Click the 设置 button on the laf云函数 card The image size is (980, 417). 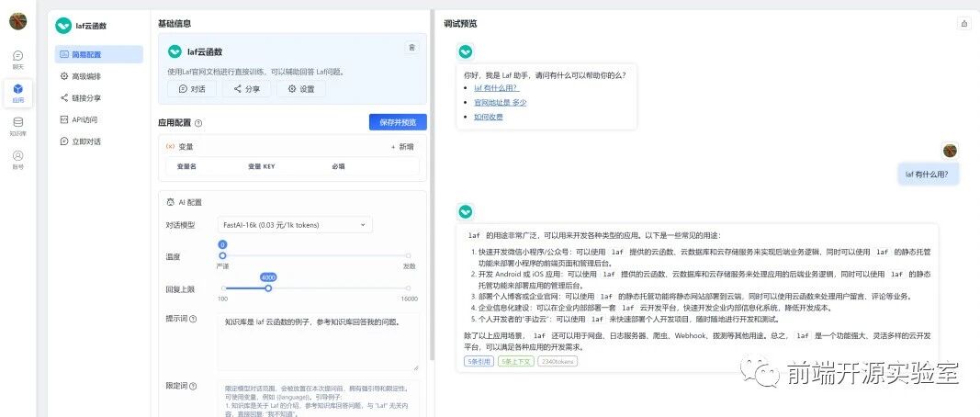pyautogui.click(x=300, y=89)
